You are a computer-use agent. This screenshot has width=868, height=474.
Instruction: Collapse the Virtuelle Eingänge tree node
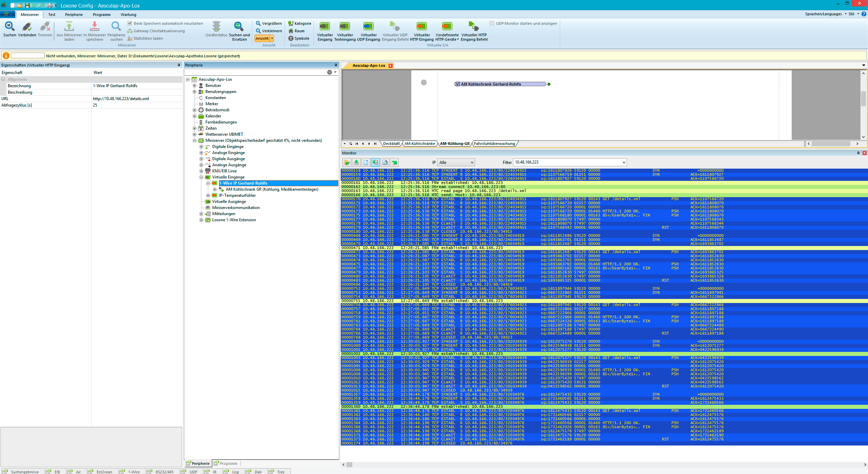point(201,177)
